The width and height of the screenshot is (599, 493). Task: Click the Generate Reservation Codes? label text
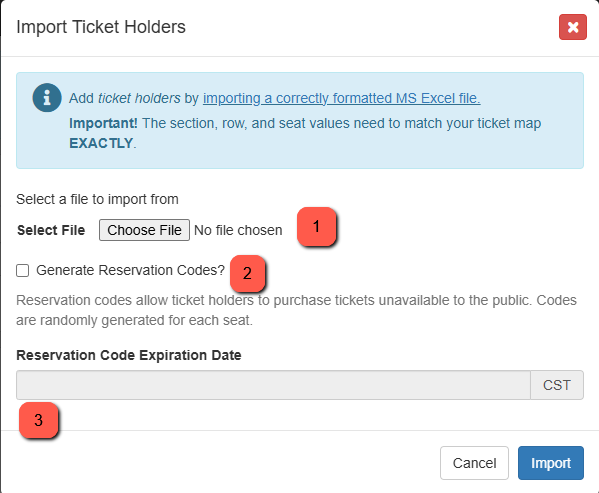pyautogui.click(x=130, y=270)
